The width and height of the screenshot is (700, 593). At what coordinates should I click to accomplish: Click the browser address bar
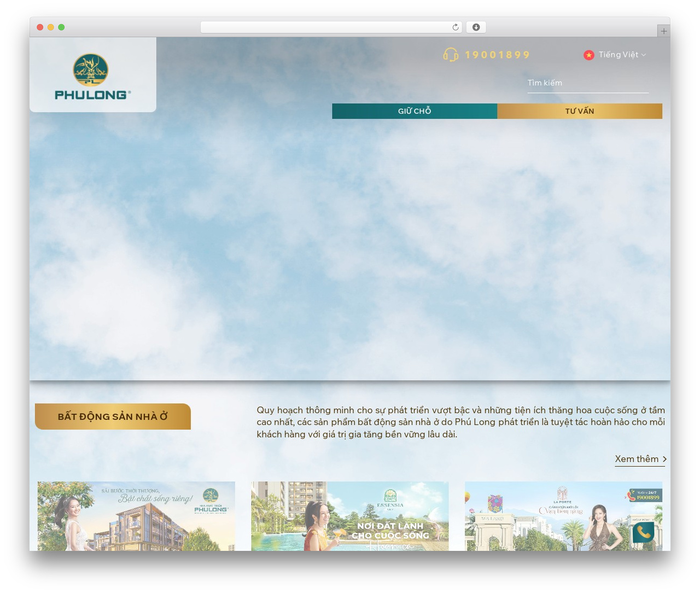point(331,27)
